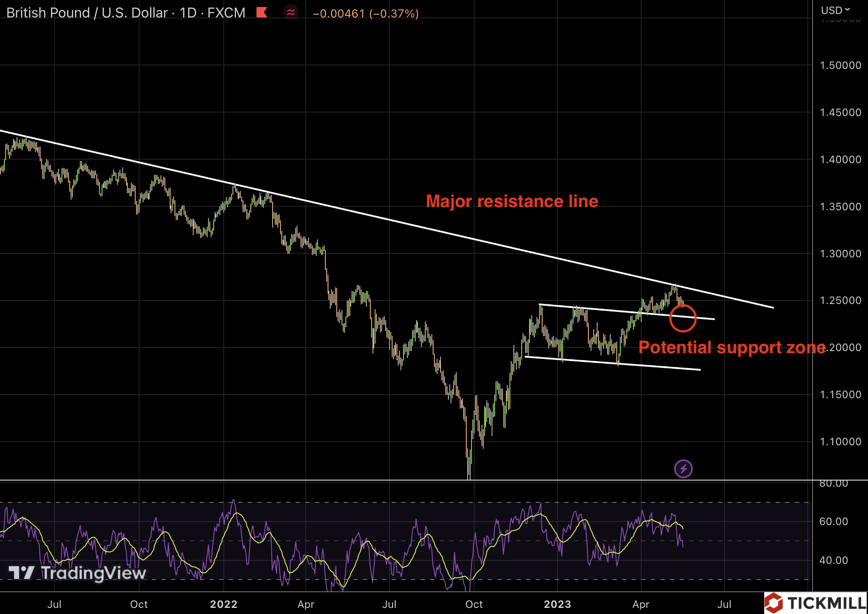This screenshot has height=614, width=868.
Task: Click the 60.00 RSI scale label
Action: 834,522
